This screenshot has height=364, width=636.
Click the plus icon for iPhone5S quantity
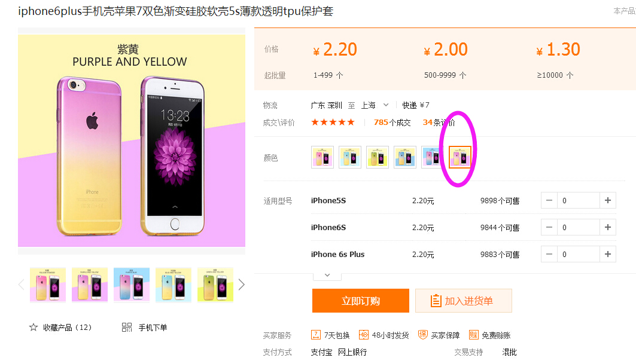click(x=608, y=200)
